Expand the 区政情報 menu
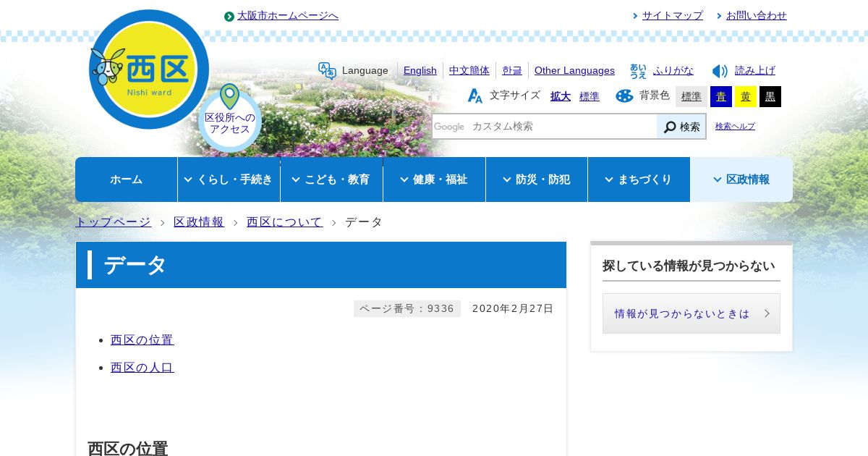868x456 pixels. coord(741,180)
